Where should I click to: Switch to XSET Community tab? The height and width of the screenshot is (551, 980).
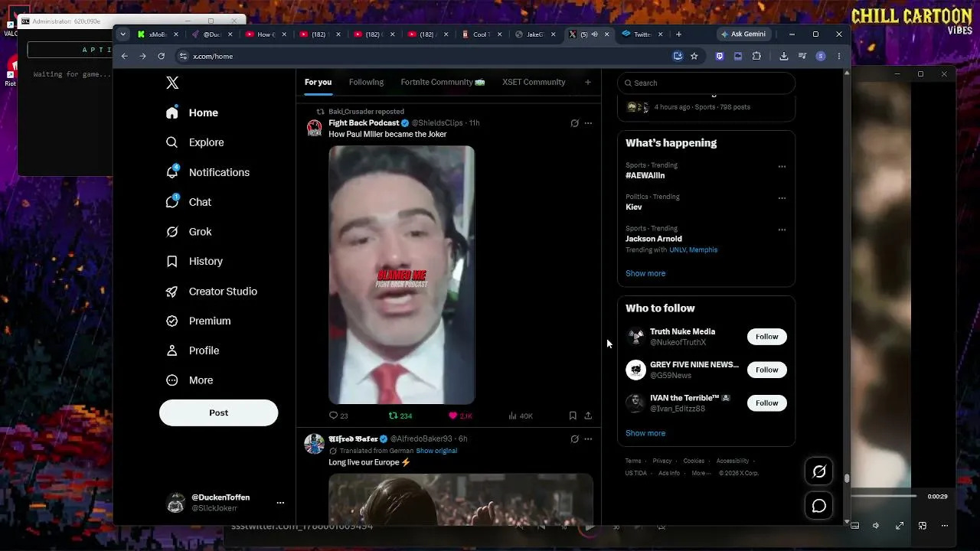tap(534, 83)
